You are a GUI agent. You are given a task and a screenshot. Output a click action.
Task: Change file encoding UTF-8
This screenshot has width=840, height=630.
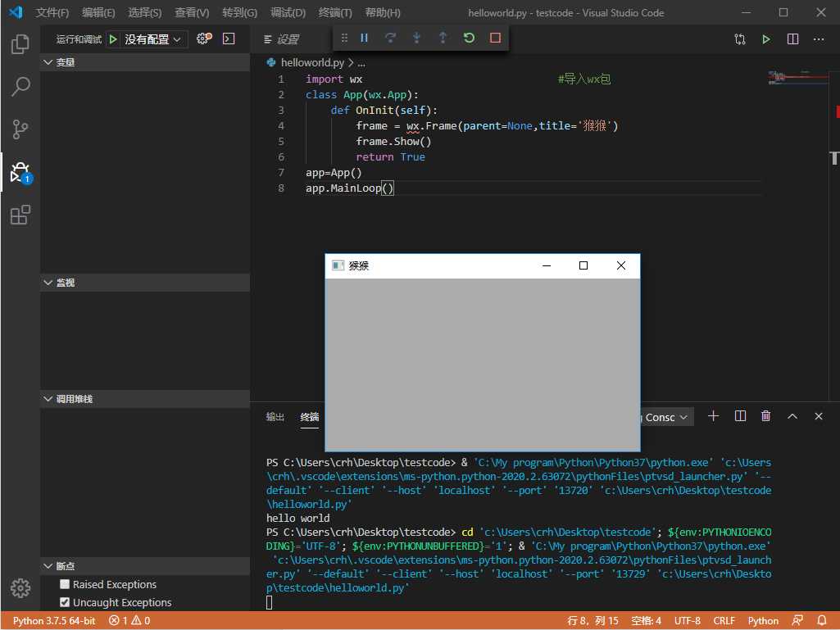point(688,620)
